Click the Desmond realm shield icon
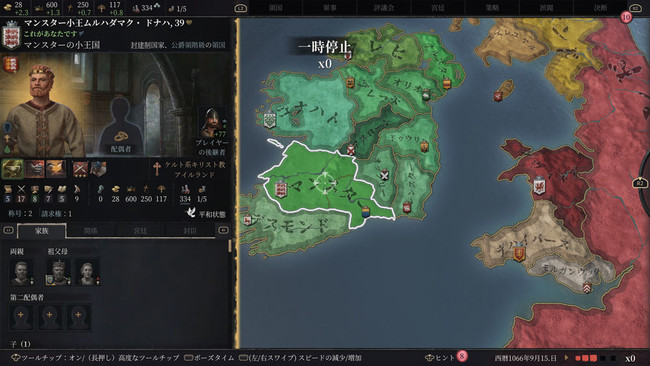The width and height of the screenshot is (650, 366). [x=247, y=220]
